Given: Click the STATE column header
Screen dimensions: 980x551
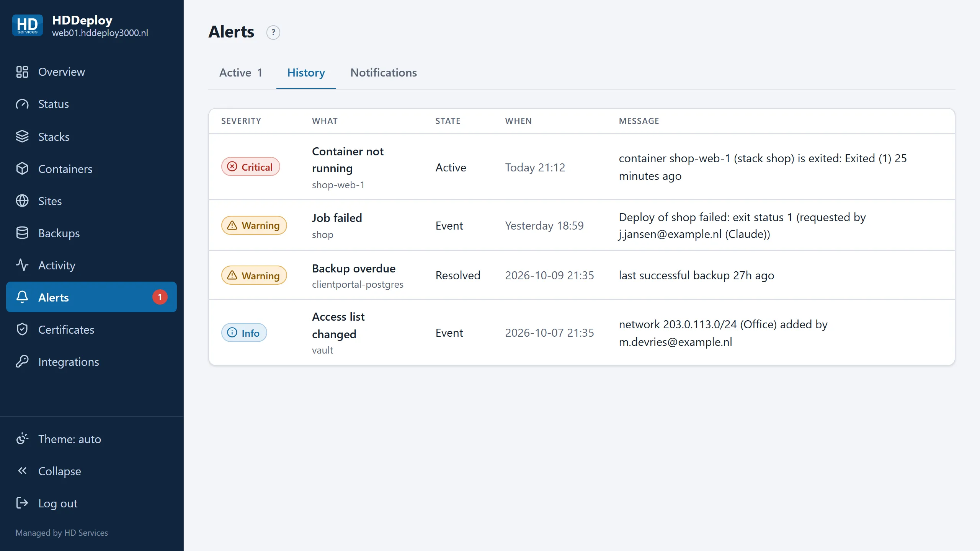Looking at the screenshot, I should tap(448, 121).
